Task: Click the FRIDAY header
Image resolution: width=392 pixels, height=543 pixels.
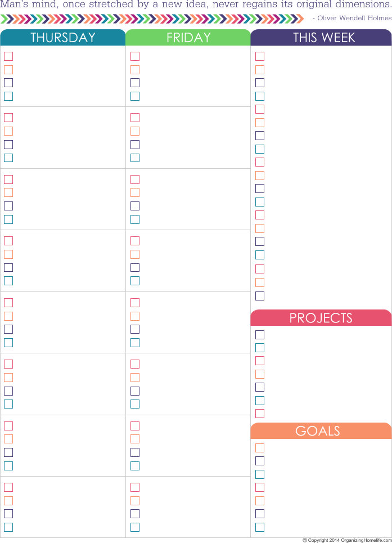Action: pyautogui.click(x=188, y=37)
